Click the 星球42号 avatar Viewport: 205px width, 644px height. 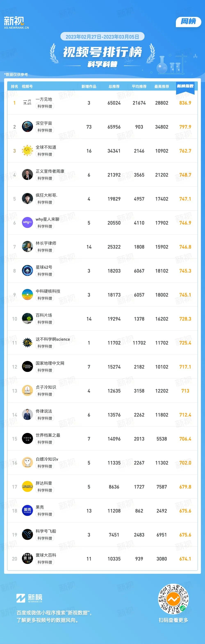[27, 271]
